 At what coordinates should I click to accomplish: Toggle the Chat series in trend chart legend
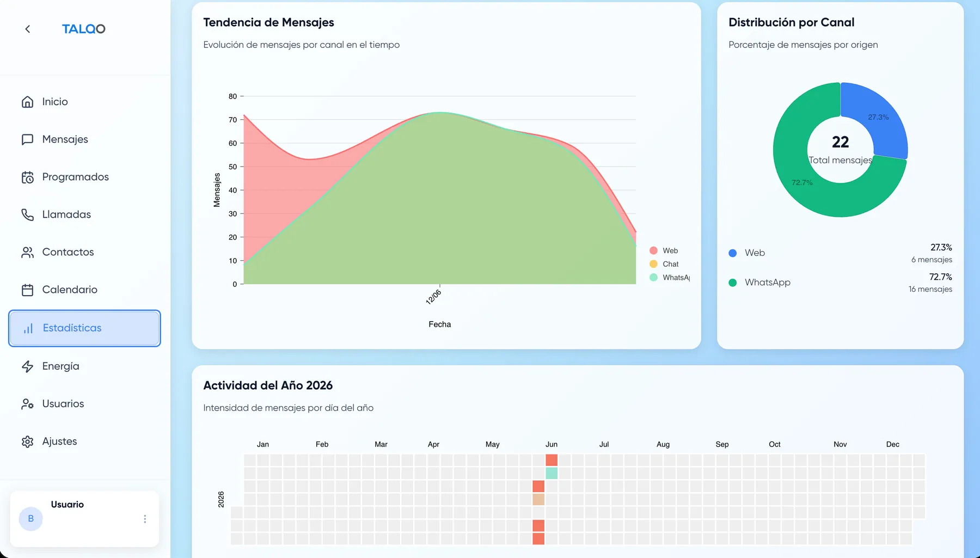pyautogui.click(x=664, y=264)
